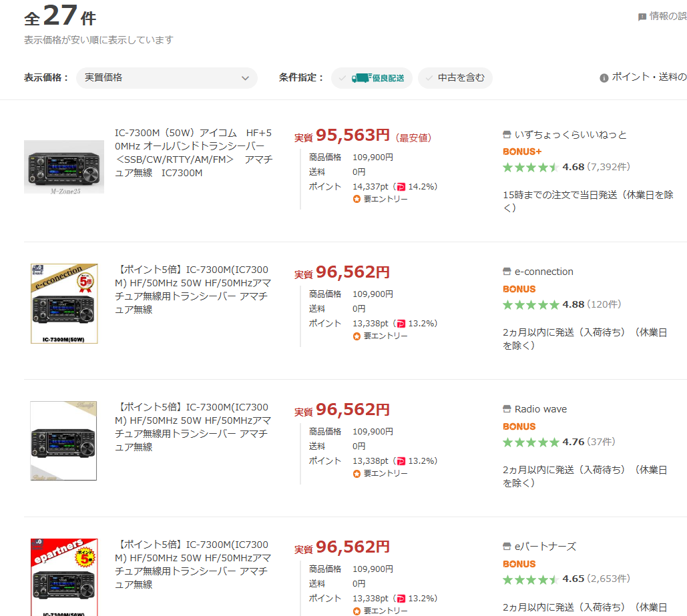Click the BONUS+ badge for いずちょっくらいいねっと
This screenshot has width=687, height=616.
(x=522, y=151)
